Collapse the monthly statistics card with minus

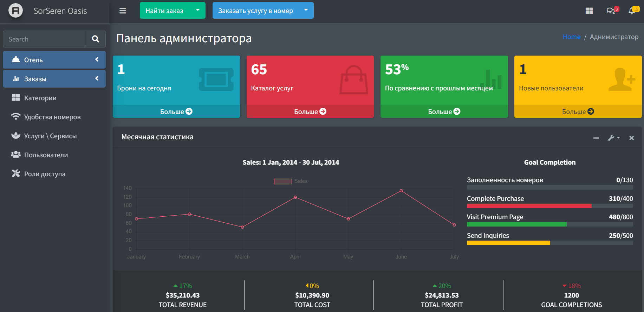596,138
